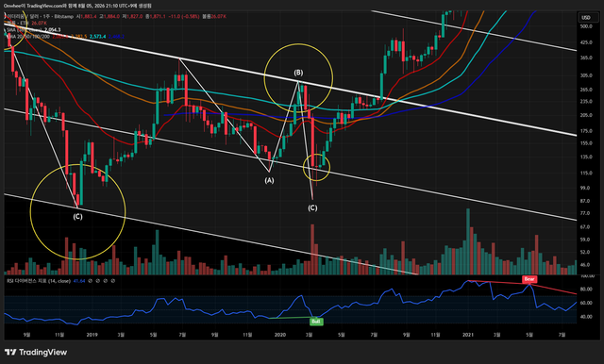
Task: Click the 305.0 price axis label
Action: (585, 75)
